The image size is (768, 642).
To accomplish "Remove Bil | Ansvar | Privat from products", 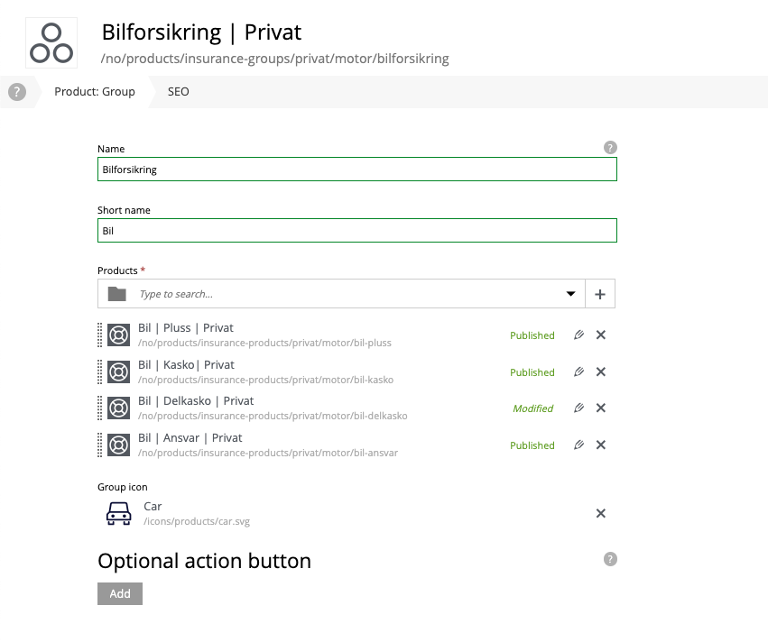I will tap(600, 445).
